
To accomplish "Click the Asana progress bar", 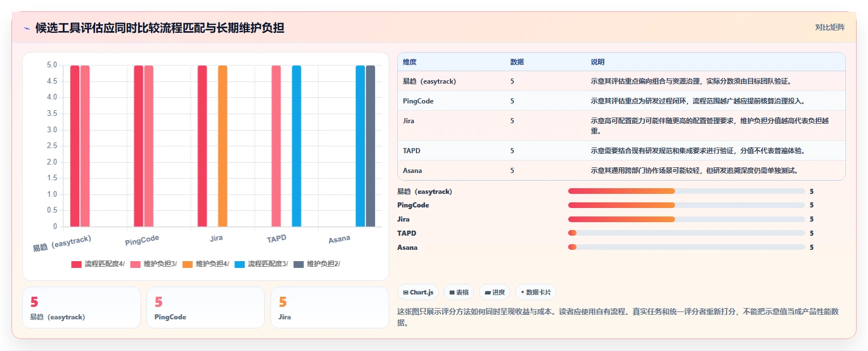I will tap(686, 247).
